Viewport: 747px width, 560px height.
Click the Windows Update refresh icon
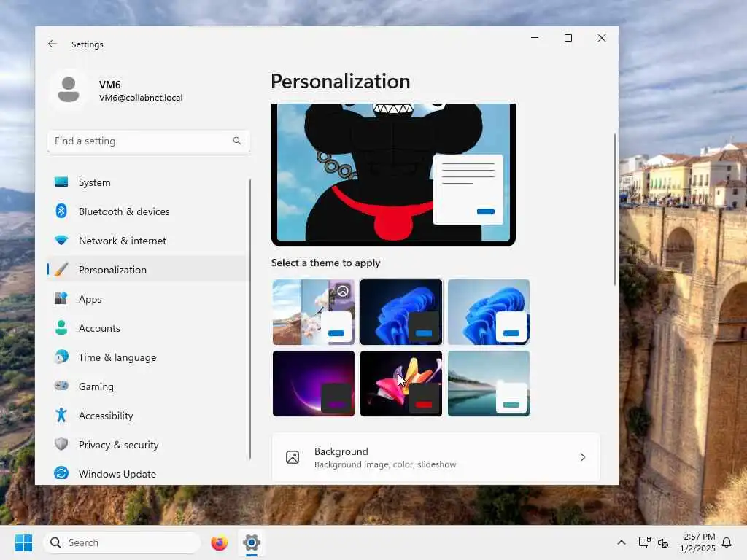tap(61, 473)
